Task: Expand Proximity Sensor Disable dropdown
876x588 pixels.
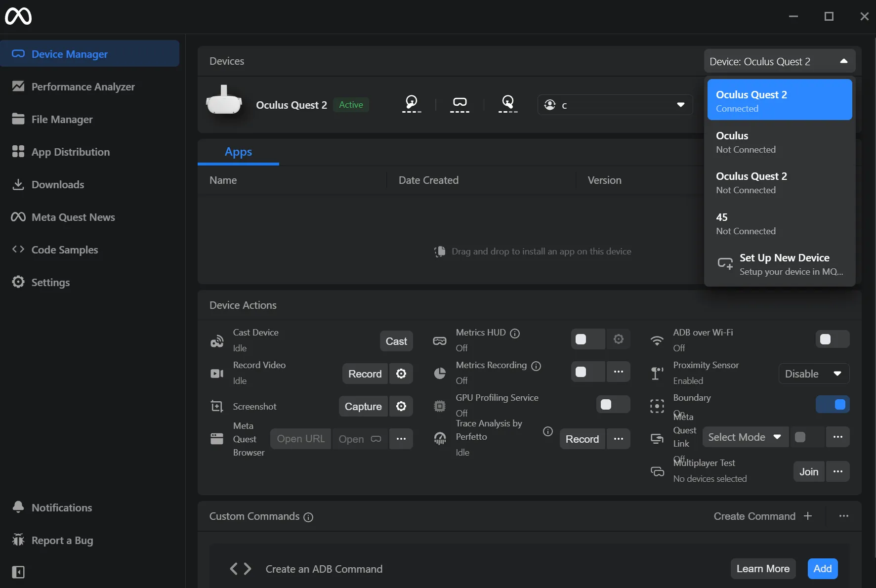Action: (x=813, y=374)
